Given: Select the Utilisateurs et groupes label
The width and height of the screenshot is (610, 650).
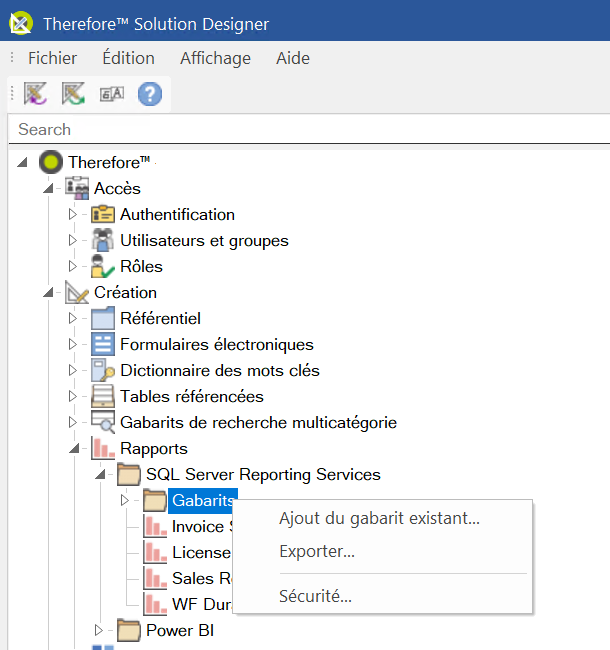Looking at the screenshot, I should [204, 241].
